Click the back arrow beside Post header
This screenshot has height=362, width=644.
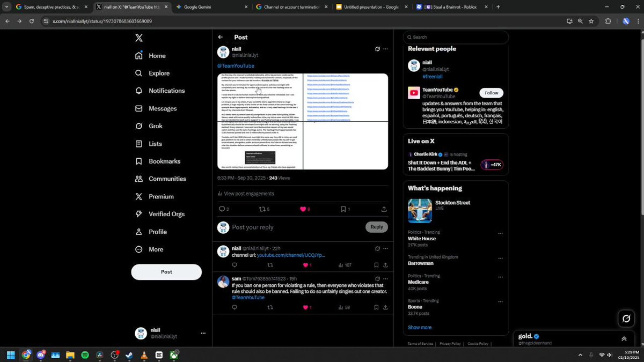(221, 37)
